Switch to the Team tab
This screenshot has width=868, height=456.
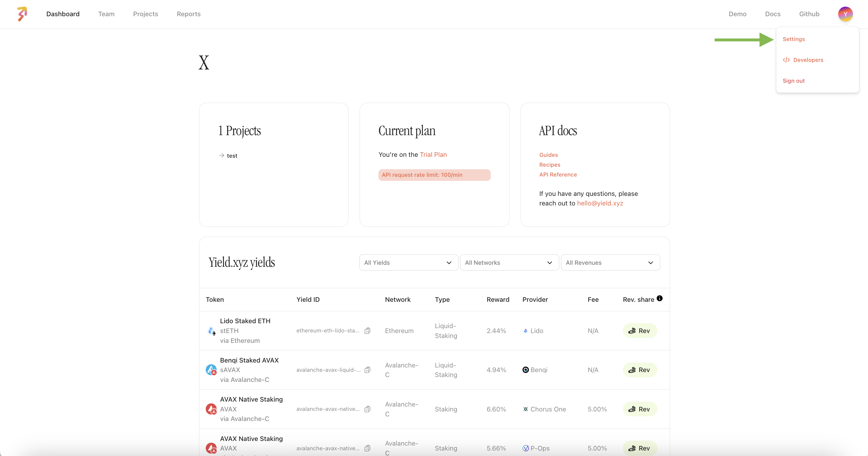coord(106,14)
